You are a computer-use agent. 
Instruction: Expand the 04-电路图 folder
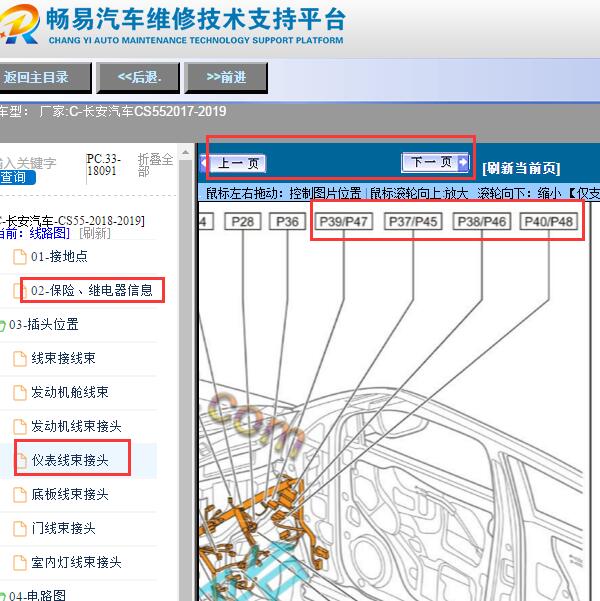37,595
